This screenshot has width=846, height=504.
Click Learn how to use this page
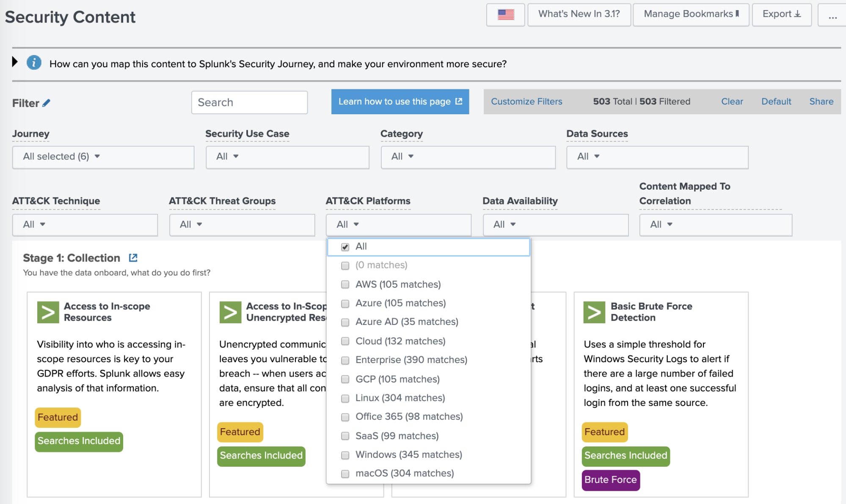pos(400,102)
